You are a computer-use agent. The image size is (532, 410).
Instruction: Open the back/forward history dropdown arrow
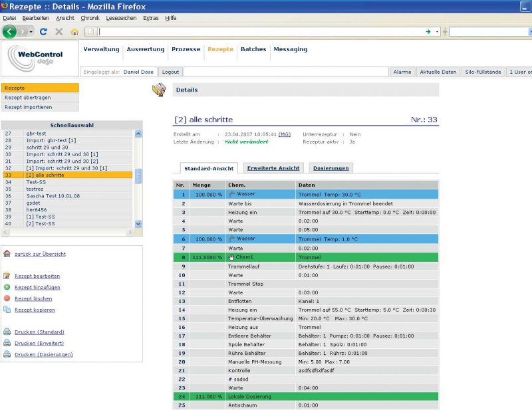pos(31,32)
